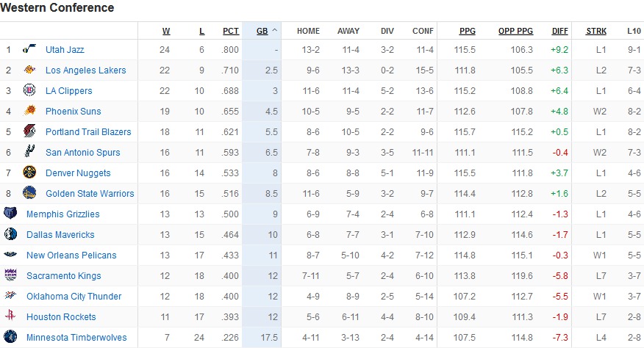644x348 pixels.
Task: Click the Denver Nuggets logo icon
Action: tap(29, 173)
